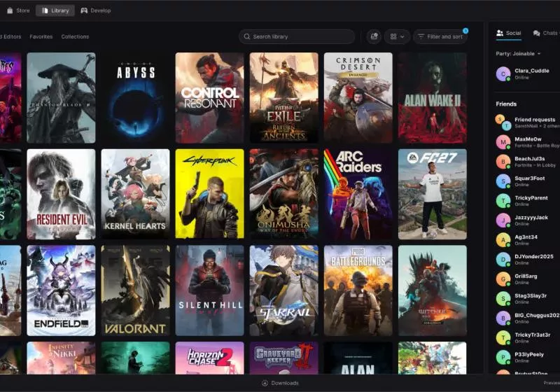
Task: Open the Resident Evil game tile
Action: [x=61, y=194]
